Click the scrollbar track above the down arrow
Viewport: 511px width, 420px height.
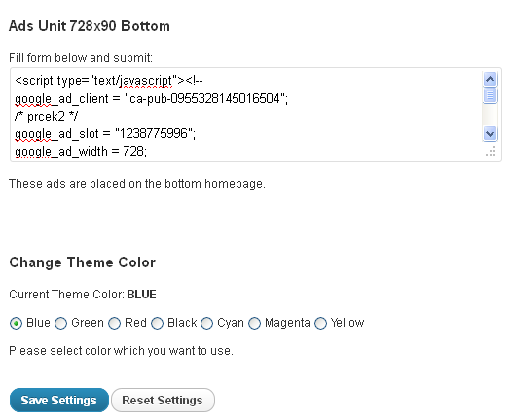(x=490, y=116)
